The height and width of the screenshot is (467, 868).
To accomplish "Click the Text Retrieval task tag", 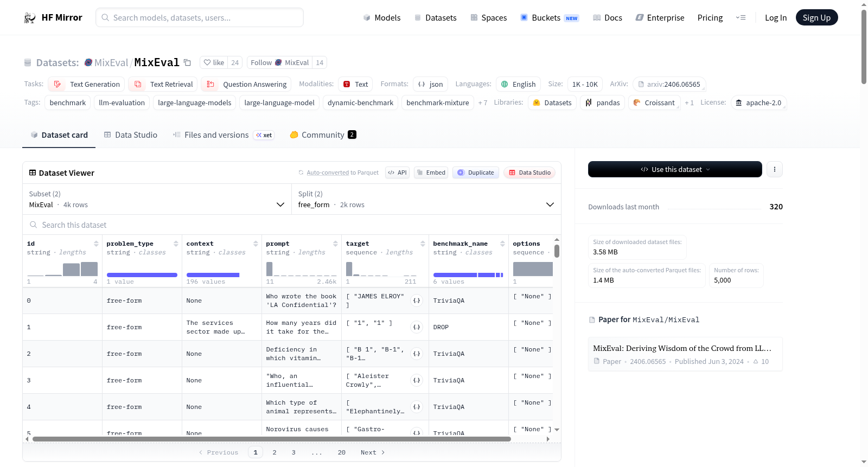I will (x=163, y=84).
